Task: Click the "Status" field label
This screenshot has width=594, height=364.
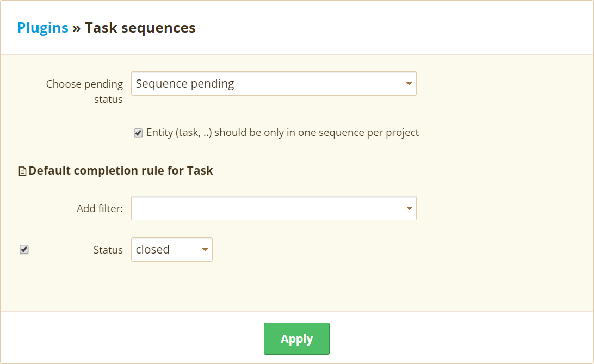Action: tap(108, 250)
